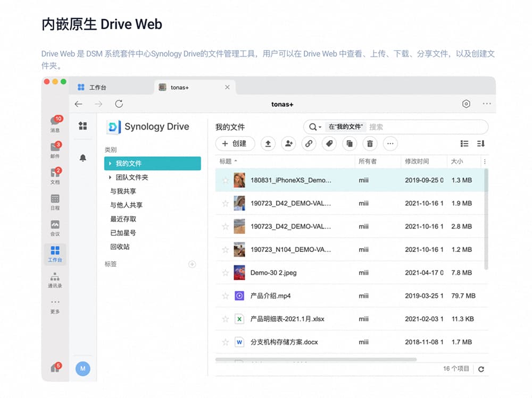Open the Mail icon in the sidebar
The width and height of the screenshot is (532, 398).
coord(55,150)
